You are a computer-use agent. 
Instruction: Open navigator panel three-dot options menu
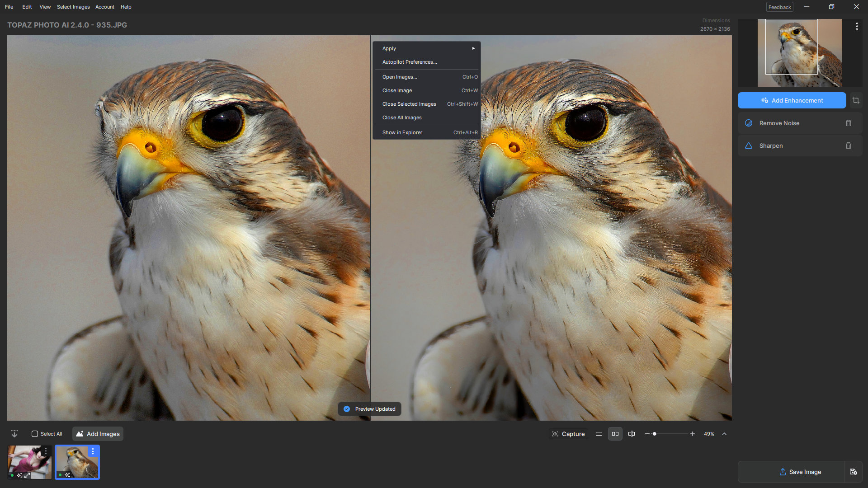click(857, 27)
